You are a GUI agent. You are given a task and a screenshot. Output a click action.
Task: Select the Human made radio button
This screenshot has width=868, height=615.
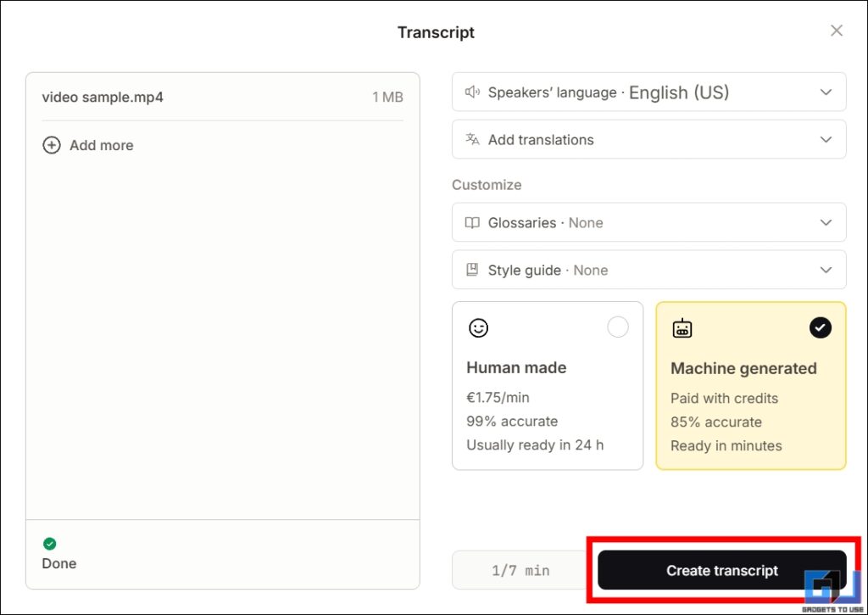[x=618, y=327]
